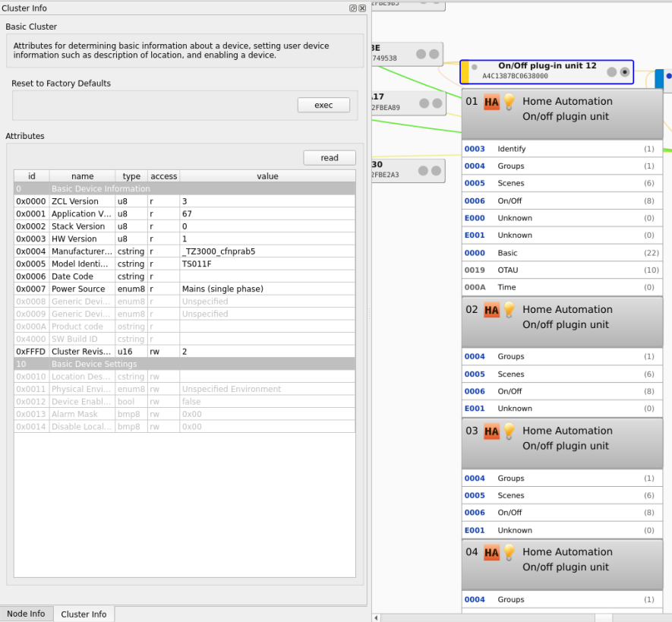Image resolution: width=672 pixels, height=622 pixels.
Task: Select the Power Source attribute row
Action: click(185, 289)
